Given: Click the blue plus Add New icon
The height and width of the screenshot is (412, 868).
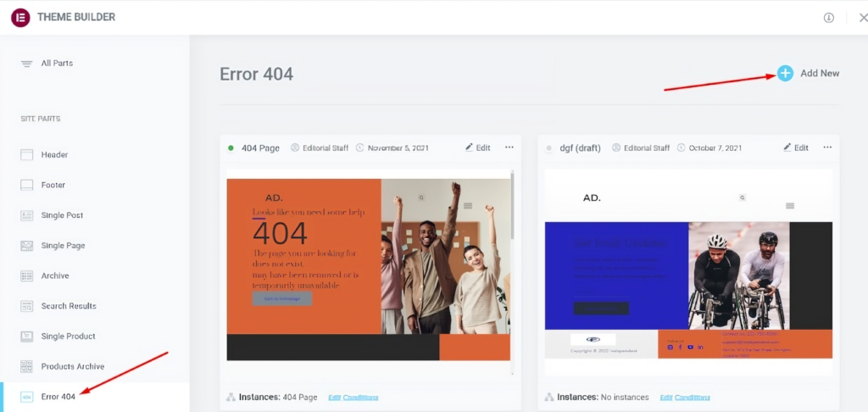Looking at the screenshot, I should tap(785, 73).
